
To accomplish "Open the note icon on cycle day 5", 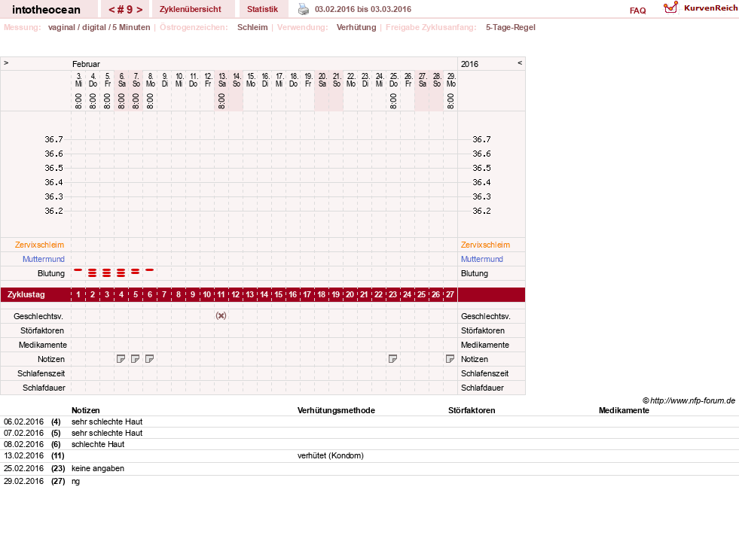I will pos(136,359).
